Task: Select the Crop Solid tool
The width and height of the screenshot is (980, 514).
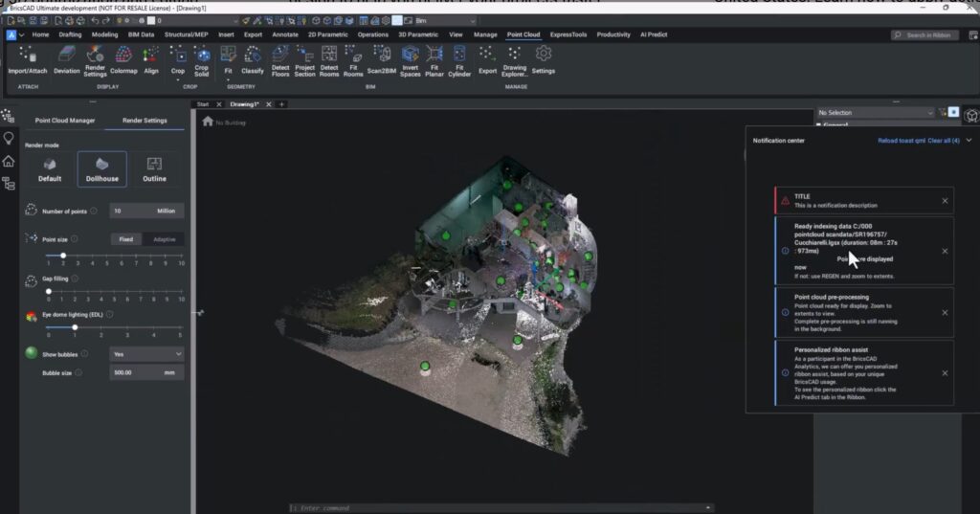Action: (x=201, y=60)
